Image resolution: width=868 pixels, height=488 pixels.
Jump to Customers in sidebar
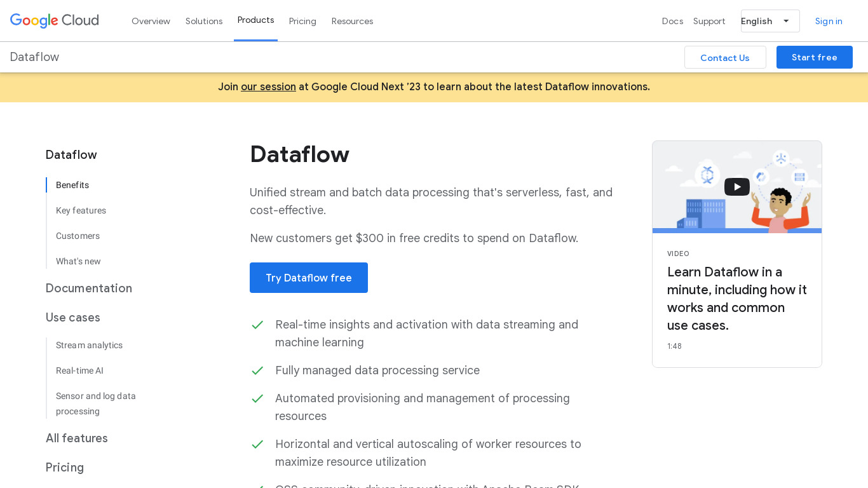[x=78, y=236]
